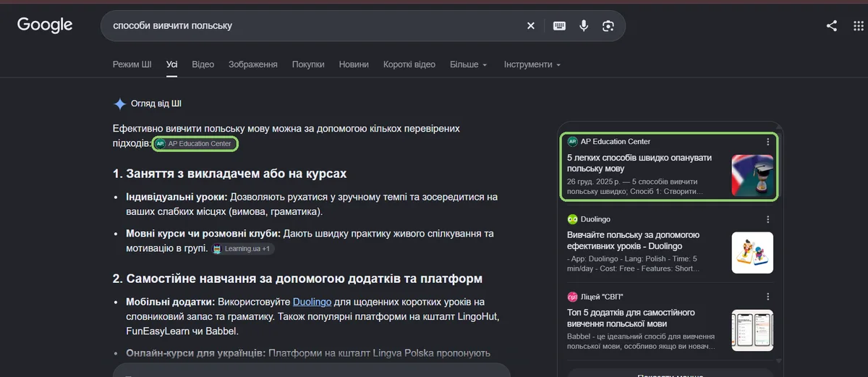Switch to the Короткі відео tab
868x377 pixels.
click(409, 64)
